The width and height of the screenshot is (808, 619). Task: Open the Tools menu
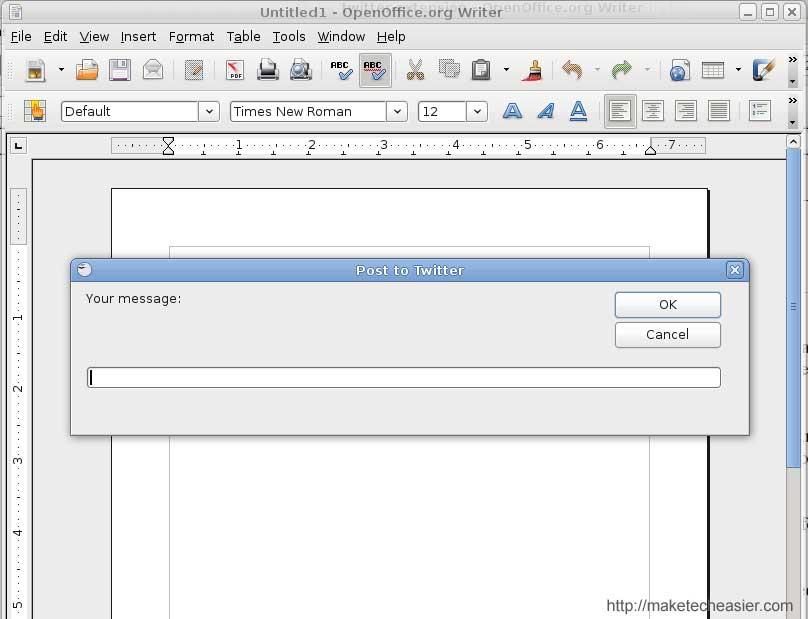pyautogui.click(x=289, y=36)
